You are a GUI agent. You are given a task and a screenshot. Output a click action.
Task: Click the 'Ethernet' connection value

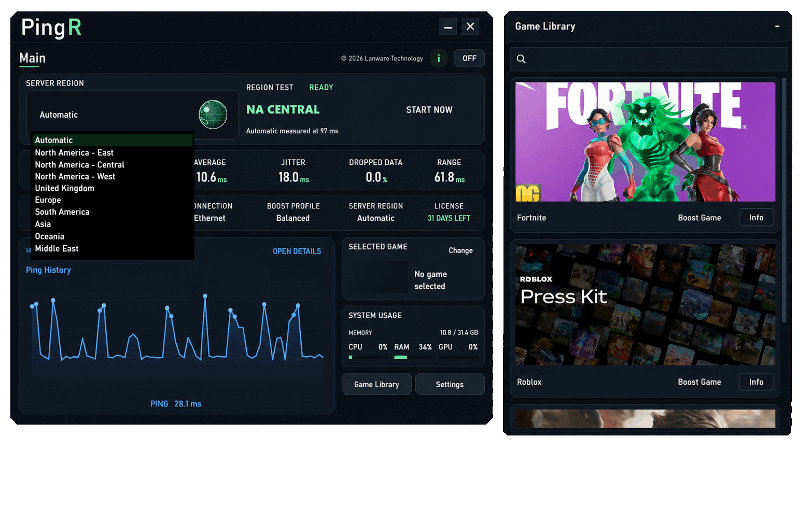[209, 218]
